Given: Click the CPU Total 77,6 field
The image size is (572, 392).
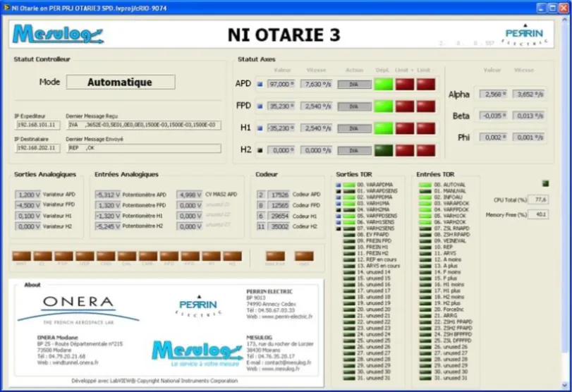Looking at the screenshot, I should coord(537,200).
